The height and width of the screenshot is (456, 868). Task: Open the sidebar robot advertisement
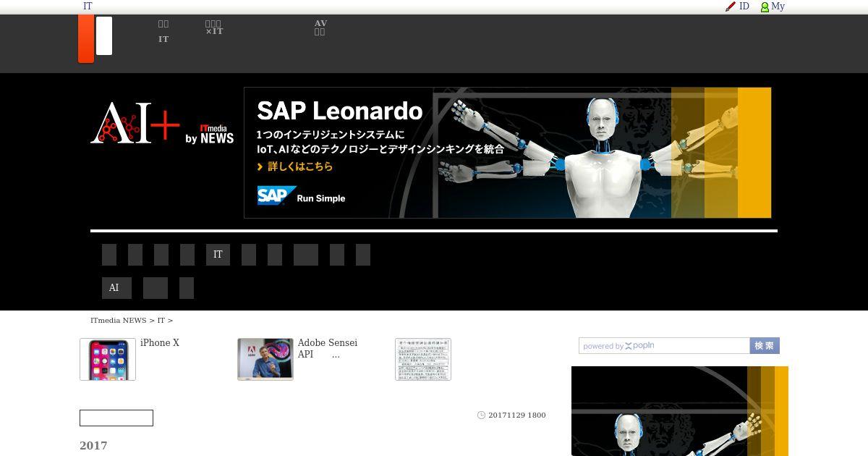pyautogui.click(x=680, y=411)
